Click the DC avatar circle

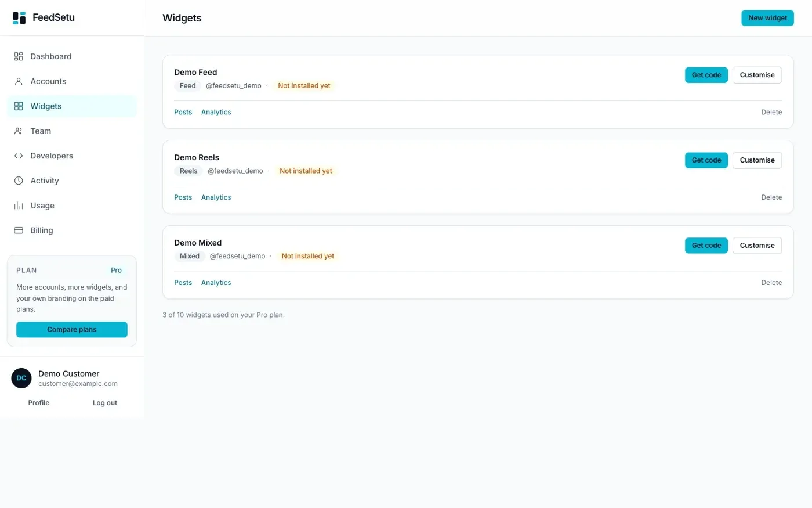[21, 378]
